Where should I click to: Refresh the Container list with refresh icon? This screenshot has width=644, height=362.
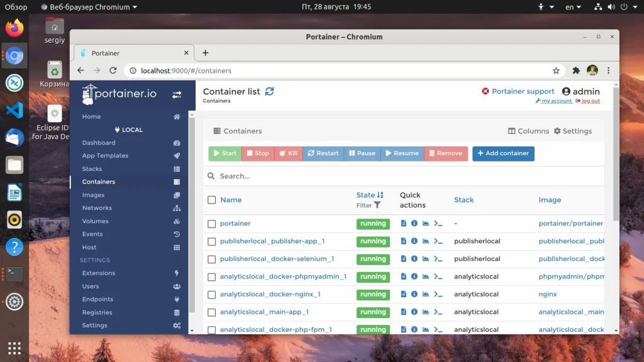coord(269,92)
